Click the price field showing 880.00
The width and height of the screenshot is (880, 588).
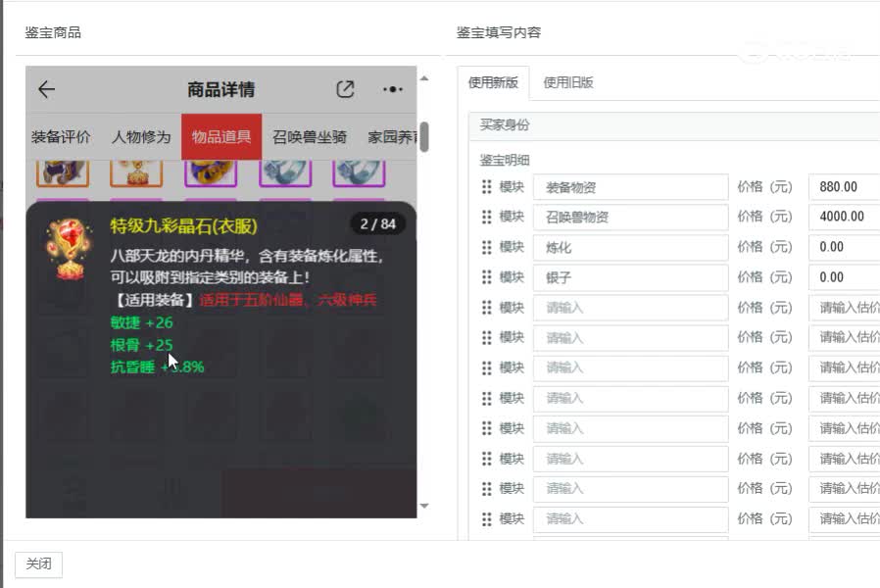coord(844,187)
